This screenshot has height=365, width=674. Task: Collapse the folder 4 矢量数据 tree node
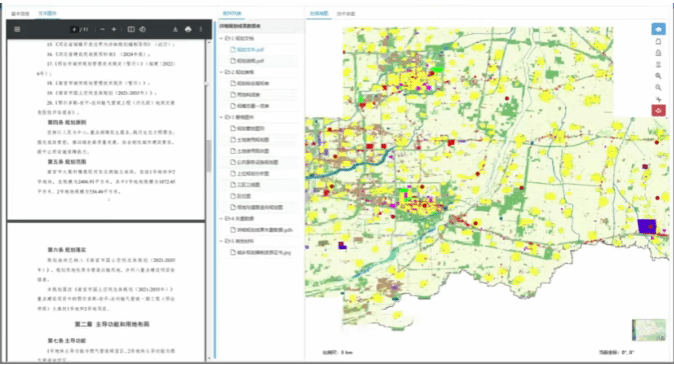221,218
